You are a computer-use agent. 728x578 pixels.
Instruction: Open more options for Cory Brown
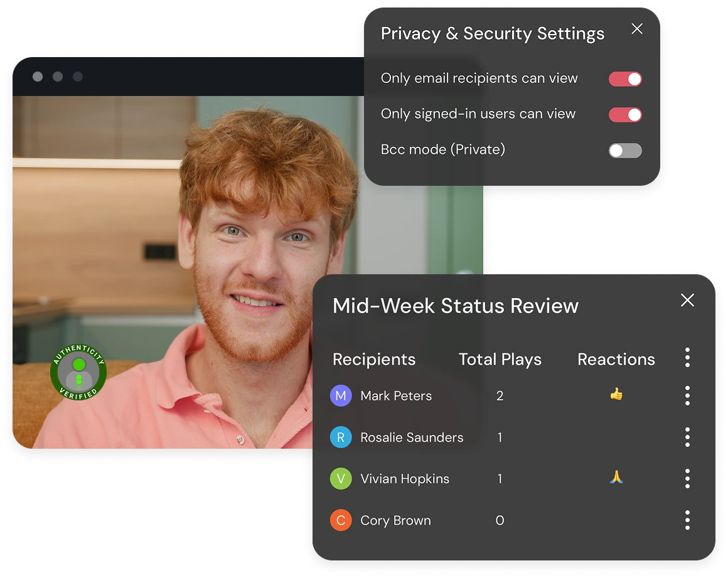[x=687, y=520]
